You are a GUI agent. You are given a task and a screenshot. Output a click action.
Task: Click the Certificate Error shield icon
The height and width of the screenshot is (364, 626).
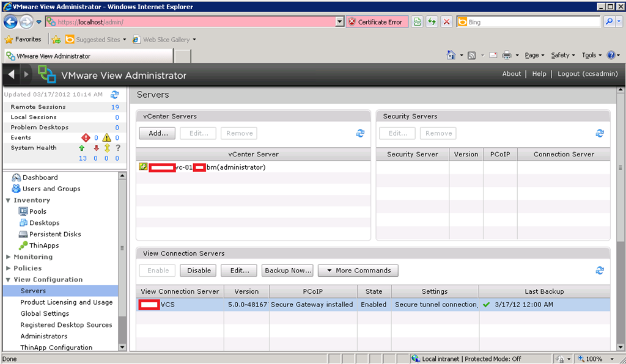(x=352, y=22)
